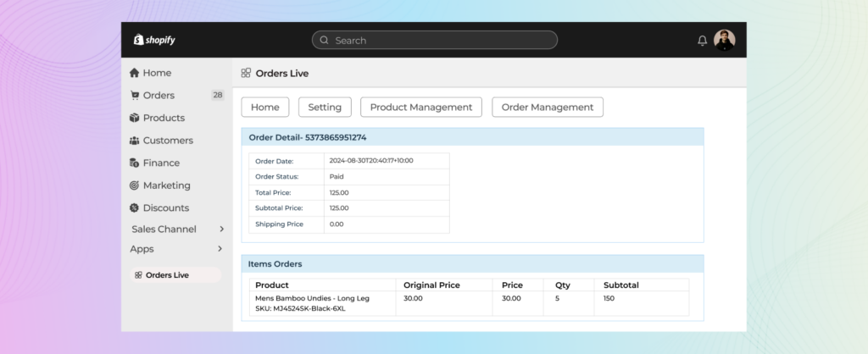Expand the Sales Channel section

tap(221, 229)
